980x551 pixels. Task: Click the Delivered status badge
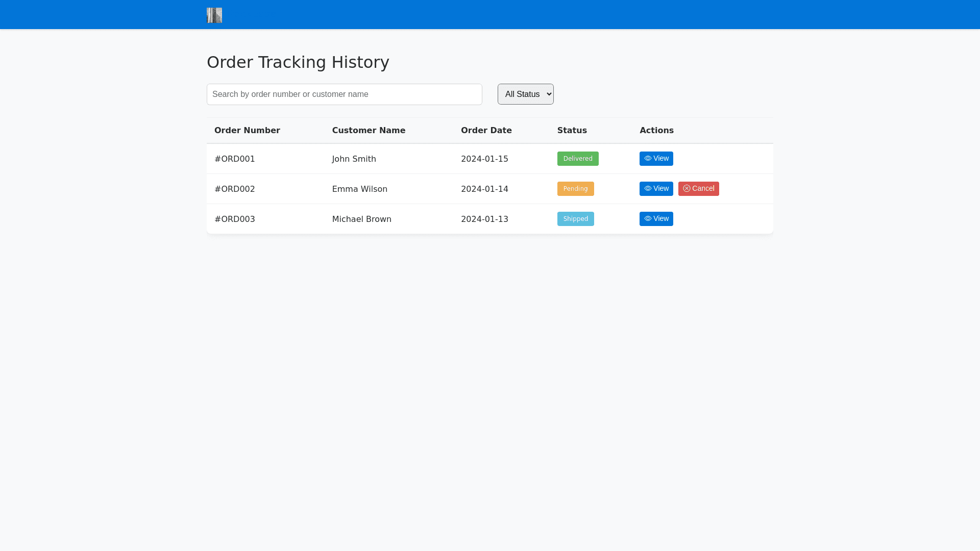(577, 159)
